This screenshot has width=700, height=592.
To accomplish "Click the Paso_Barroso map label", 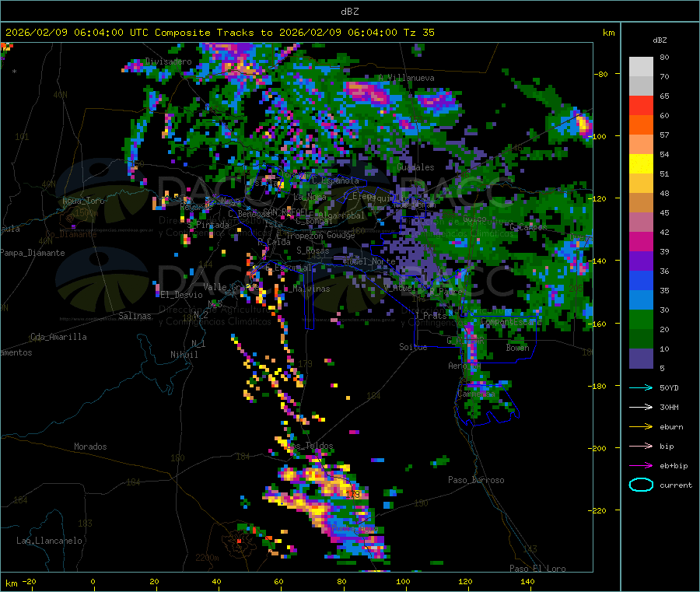I will click(x=476, y=480).
